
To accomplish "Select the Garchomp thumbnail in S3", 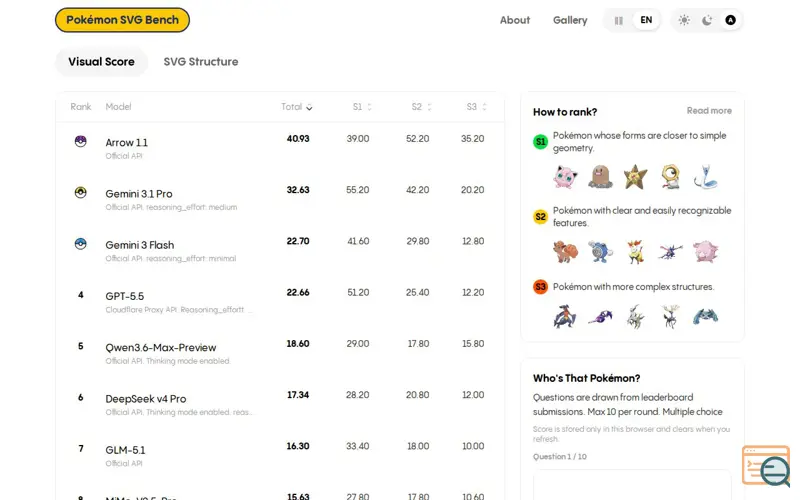I will click(565, 316).
